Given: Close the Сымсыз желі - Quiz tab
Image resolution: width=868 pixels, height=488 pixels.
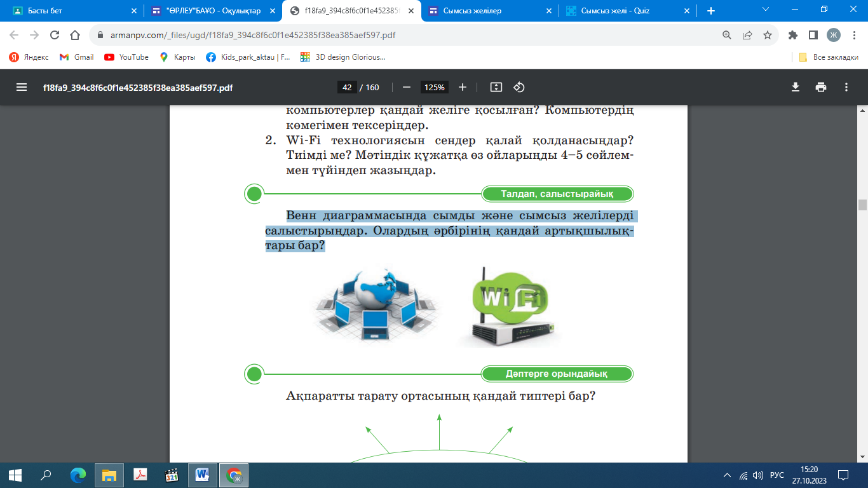Looking at the screenshot, I should tap(687, 11).
